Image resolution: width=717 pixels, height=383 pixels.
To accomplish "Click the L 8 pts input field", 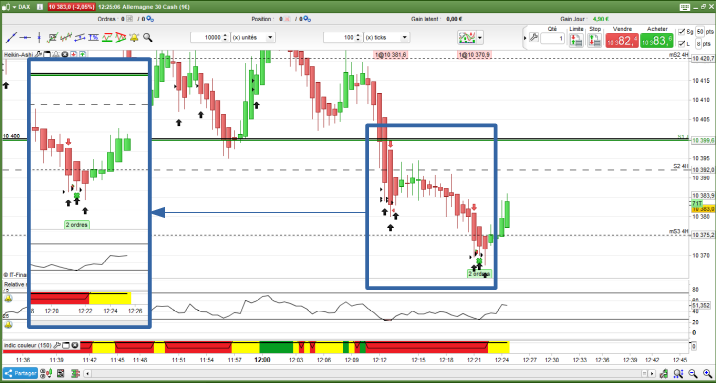I will 700,44.
